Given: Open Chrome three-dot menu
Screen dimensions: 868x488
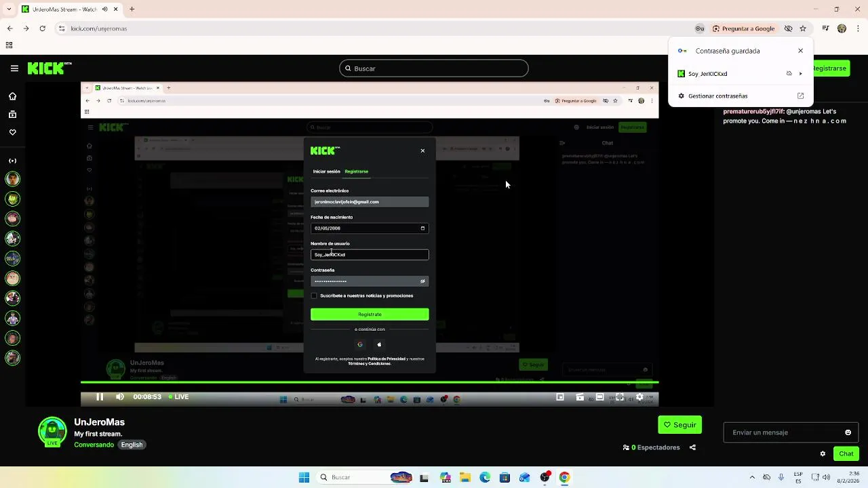Looking at the screenshot, I should [857, 28].
